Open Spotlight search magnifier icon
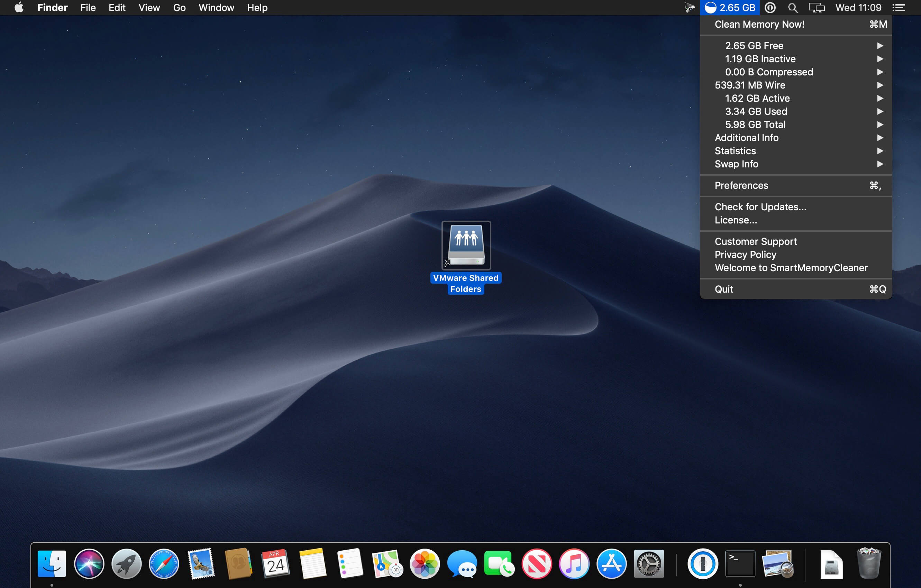This screenshot has width=921, height=588. click(x=793, y=8)
